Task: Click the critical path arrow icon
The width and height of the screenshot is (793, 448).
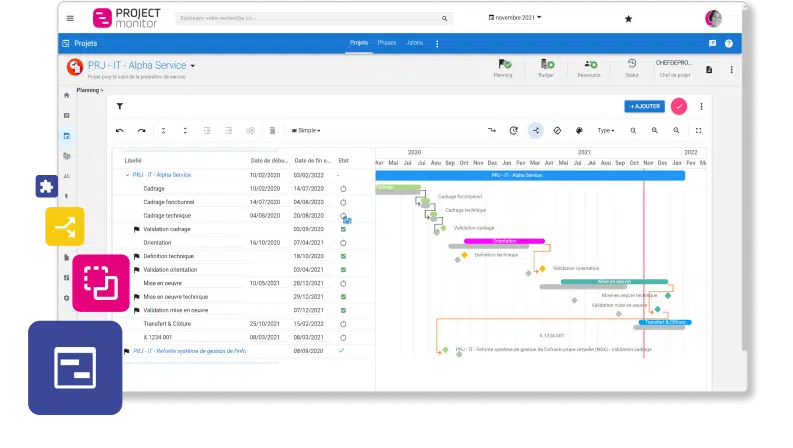Action: coord(492,130)
